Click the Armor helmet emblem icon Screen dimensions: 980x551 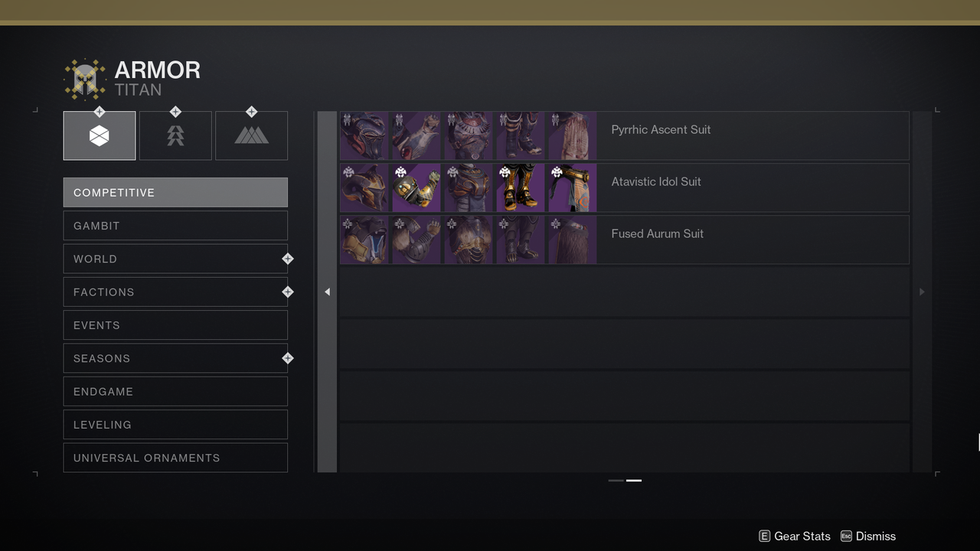point(84,79)
